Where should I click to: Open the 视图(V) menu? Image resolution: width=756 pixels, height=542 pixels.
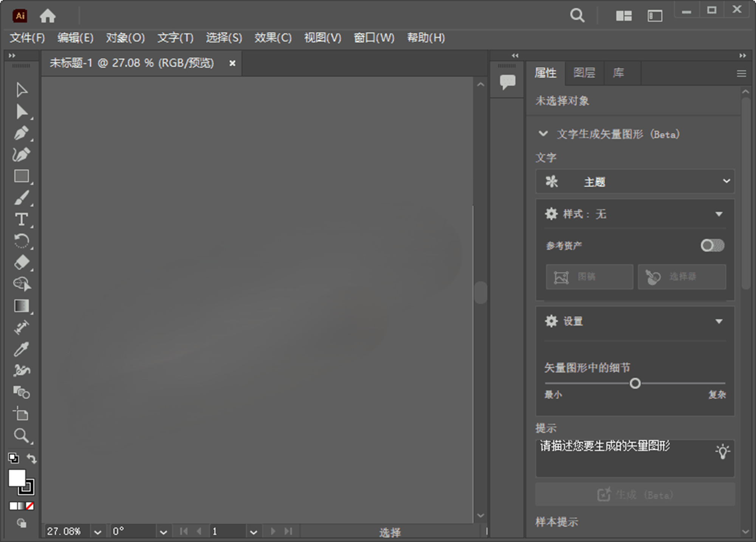coord(322,38)
